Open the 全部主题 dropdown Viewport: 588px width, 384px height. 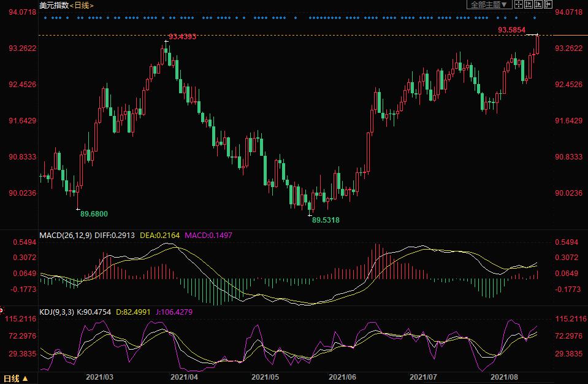coord(489,5)
